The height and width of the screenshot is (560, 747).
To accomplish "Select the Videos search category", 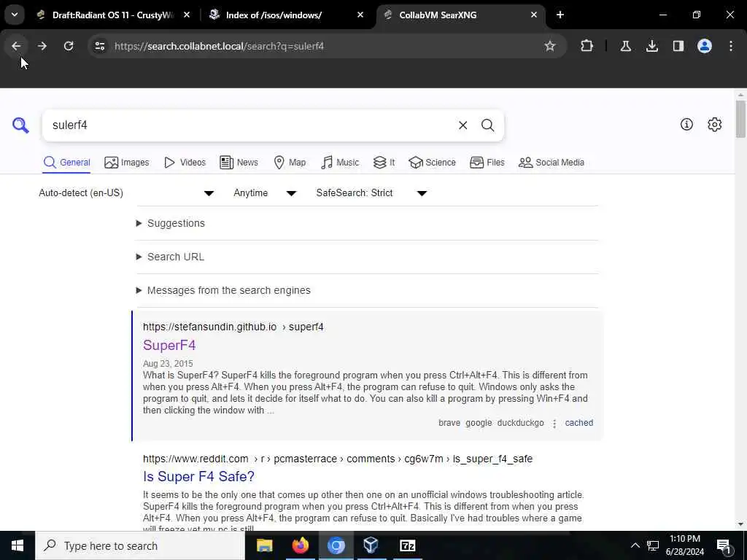I will point(185,163).
